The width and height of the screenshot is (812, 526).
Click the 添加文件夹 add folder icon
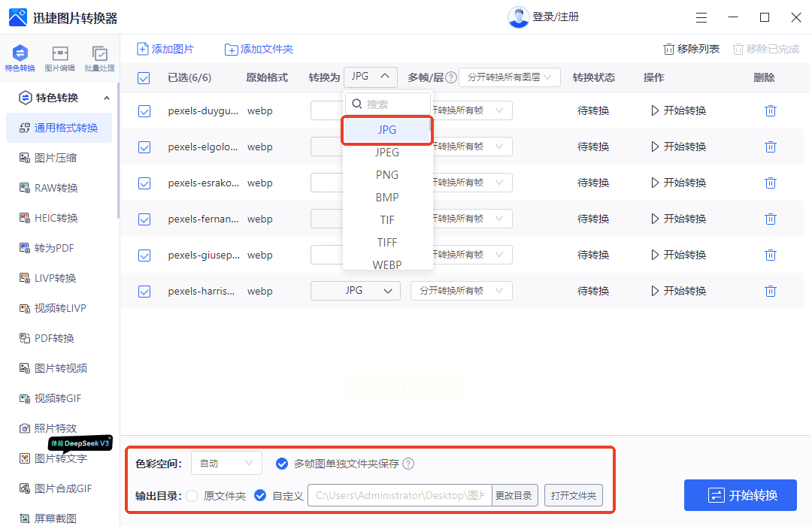(232, 50)
